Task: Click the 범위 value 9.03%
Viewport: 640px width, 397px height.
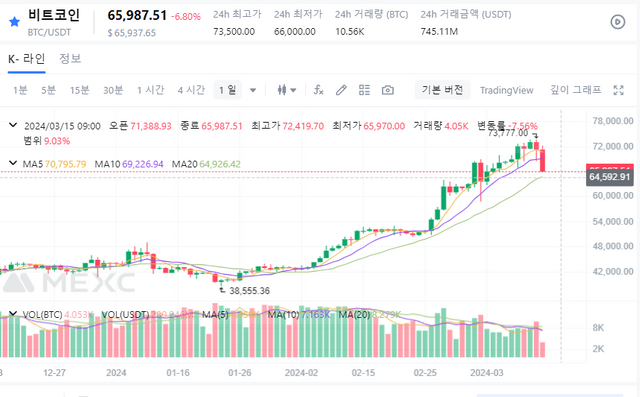Action: tap(57, 141)
